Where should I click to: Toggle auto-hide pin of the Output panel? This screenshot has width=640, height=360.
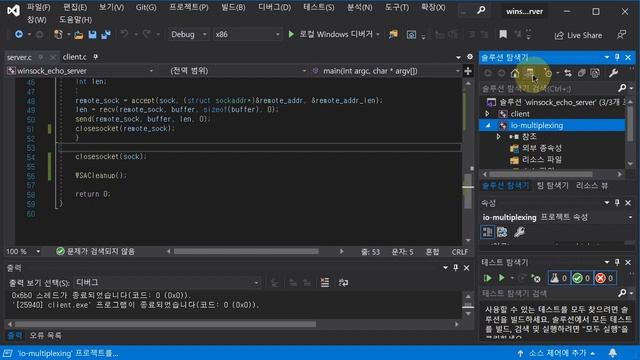pos(456,268)
